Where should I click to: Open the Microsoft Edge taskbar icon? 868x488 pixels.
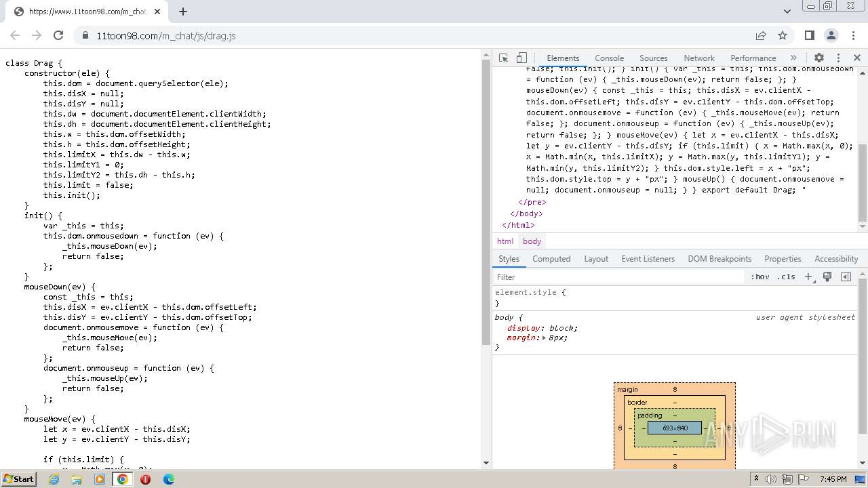click(169, 479)
